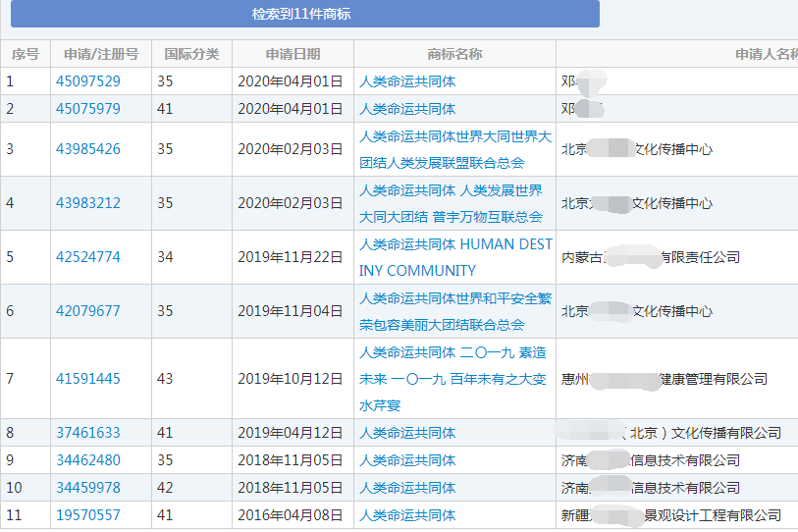The image size is (798, 532).
Task: Click the 国际分类 column header
Action: pyautogui.click(x=191, y=54)
